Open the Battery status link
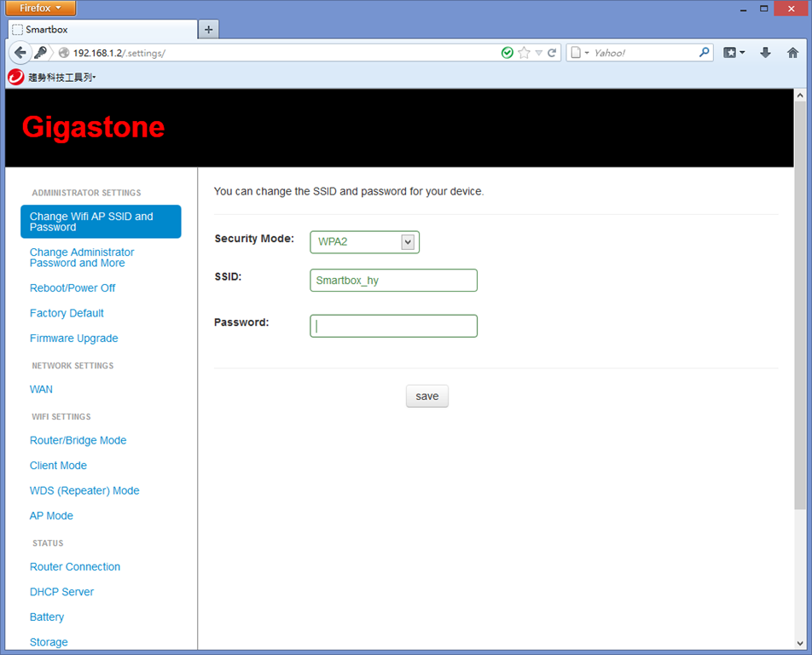 [x=47, y=617]
